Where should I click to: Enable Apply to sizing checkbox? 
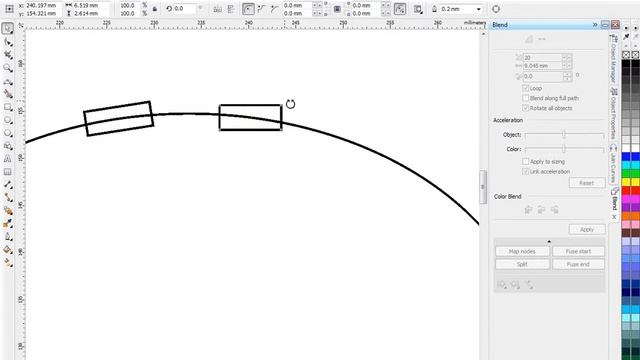coord(526,162)
